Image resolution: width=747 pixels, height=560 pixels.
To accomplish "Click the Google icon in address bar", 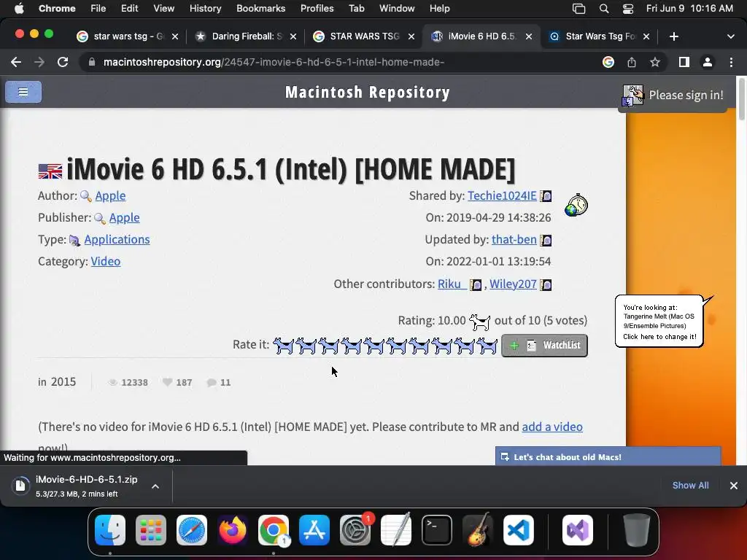I will pos(608,63).
